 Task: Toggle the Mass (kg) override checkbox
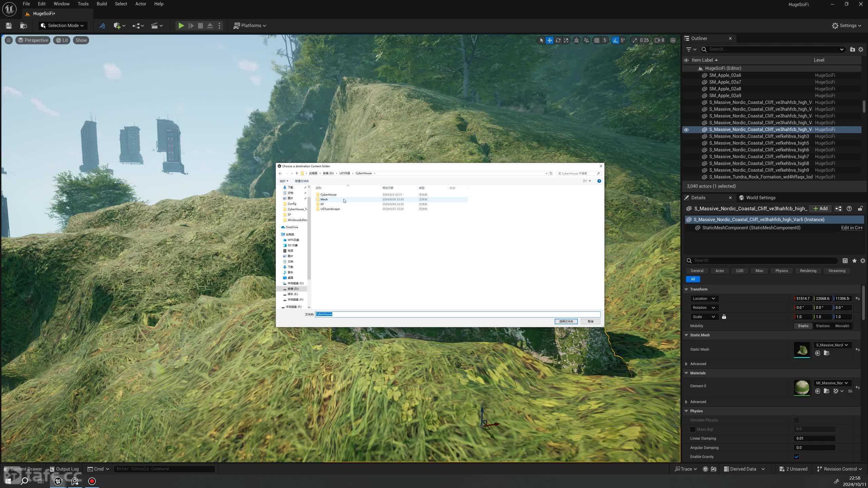[693, 429]
